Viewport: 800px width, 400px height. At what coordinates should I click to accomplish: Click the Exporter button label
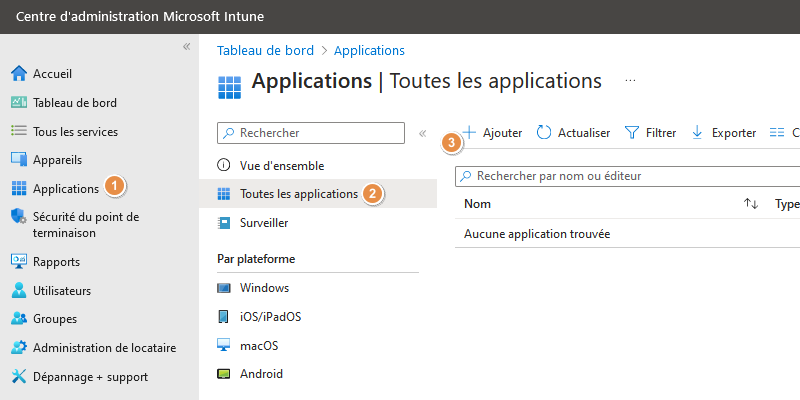(734, 133)
